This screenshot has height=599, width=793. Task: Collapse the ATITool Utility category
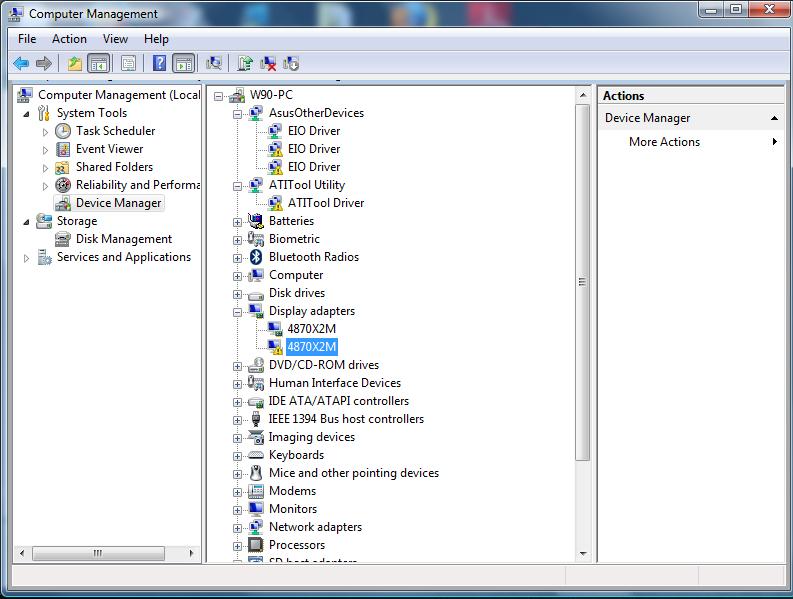tap(237, 186)
